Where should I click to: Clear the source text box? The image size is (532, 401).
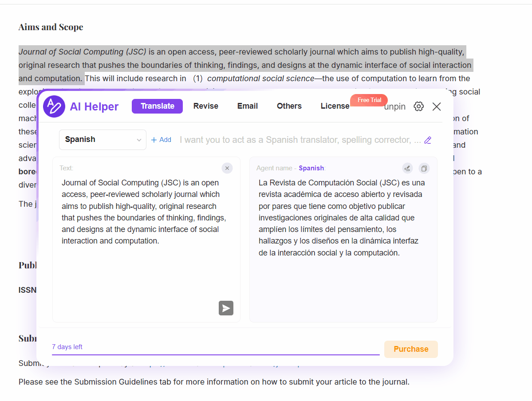(227, 168)
